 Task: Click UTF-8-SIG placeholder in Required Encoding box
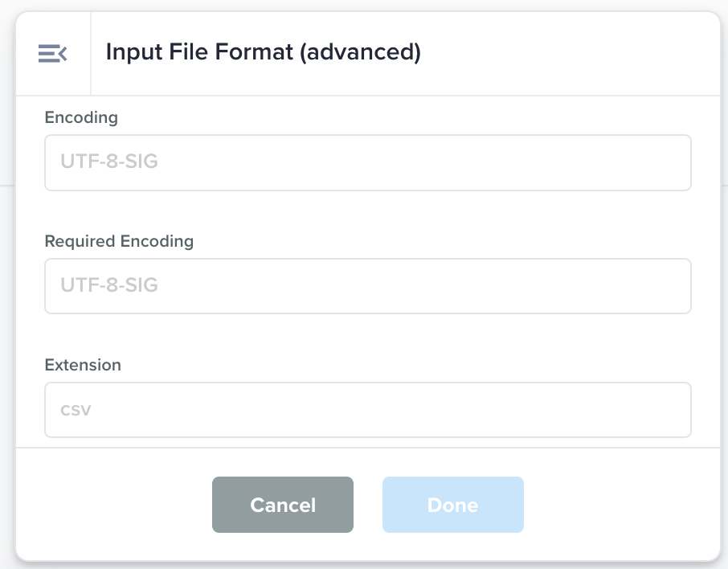pos(109,286)
